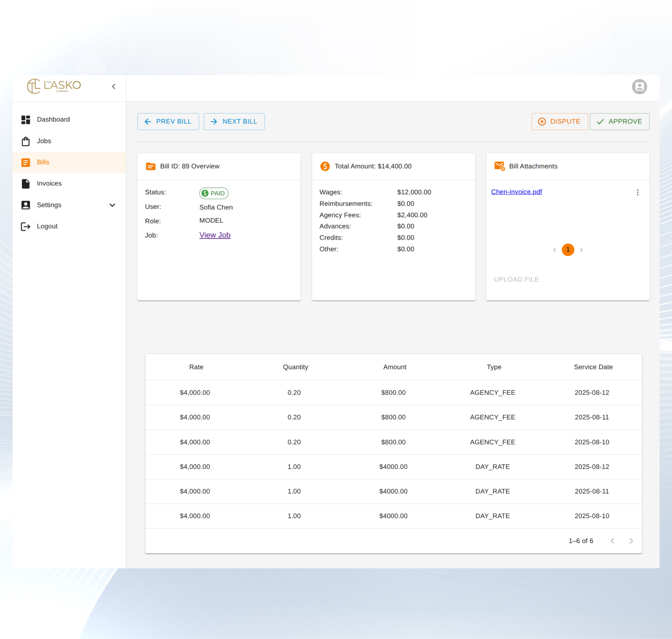The width and height of the screenshot is (672, 639).
Task: Select the AGENCY_FEE row dated 2025-08-12
Action: pyautogui.click(x=393, y=393)
